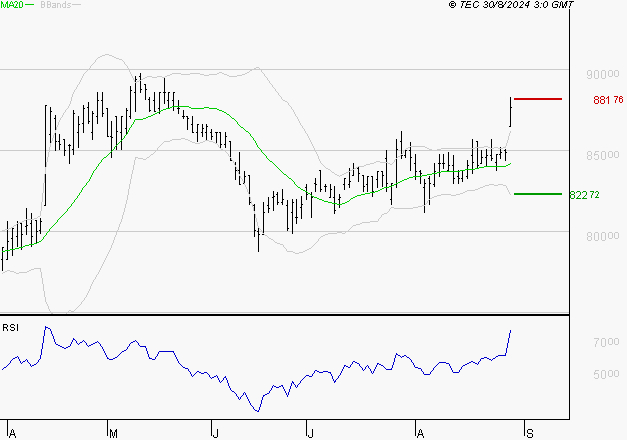The width and height of the screenshot is (627, 440).
Task: Click the first A month axis label
Action: pyautogui.click(x=12, y=434)
